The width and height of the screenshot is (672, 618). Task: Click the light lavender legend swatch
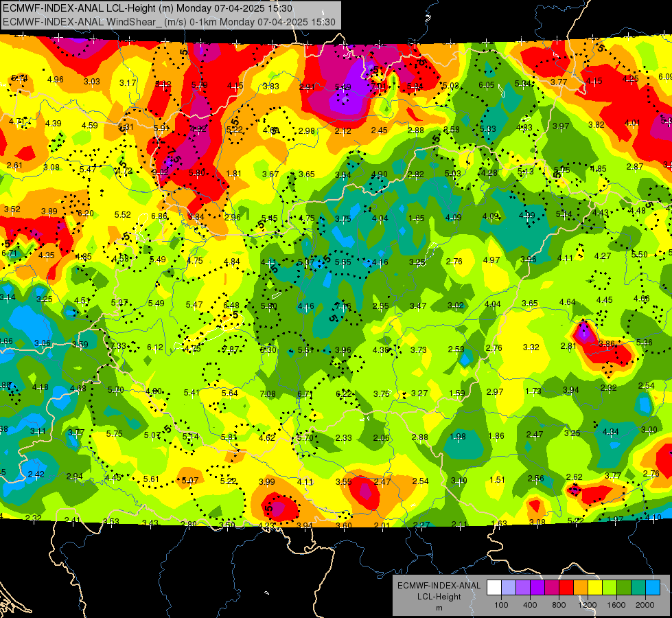click(x=509, y=588)
